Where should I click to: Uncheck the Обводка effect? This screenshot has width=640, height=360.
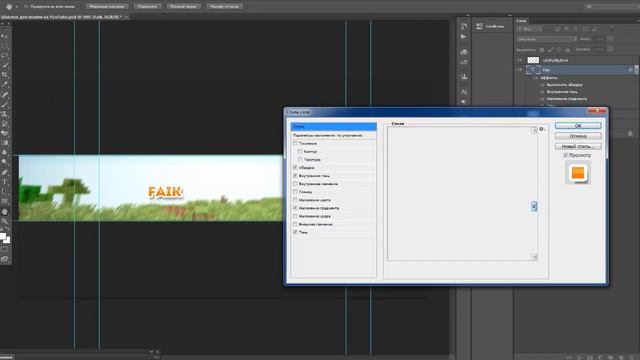pos(295,168)
